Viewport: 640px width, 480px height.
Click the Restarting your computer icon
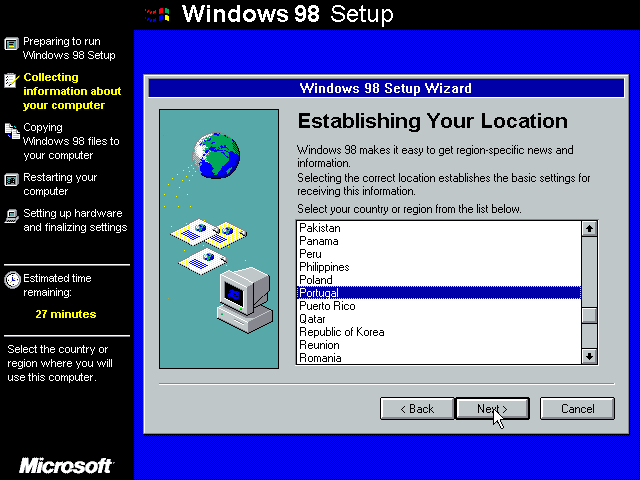pyautogui.click(x=11, y=180)
